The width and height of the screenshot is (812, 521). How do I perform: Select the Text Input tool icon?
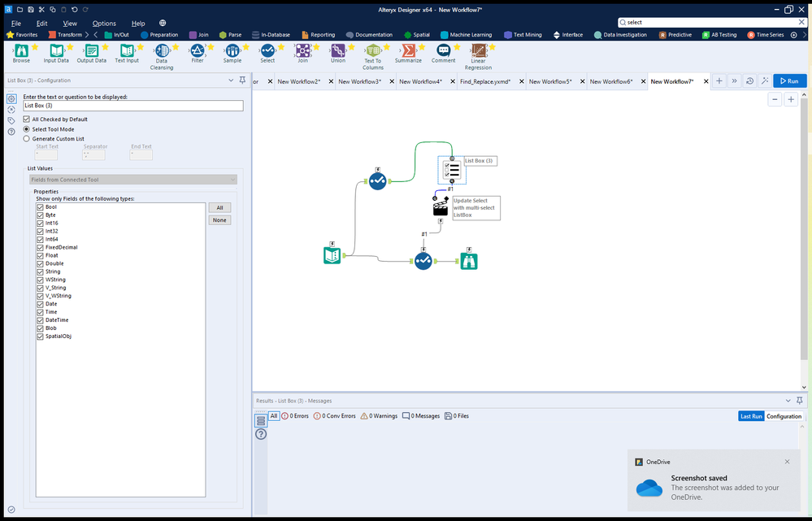click(x=127, y=50)
